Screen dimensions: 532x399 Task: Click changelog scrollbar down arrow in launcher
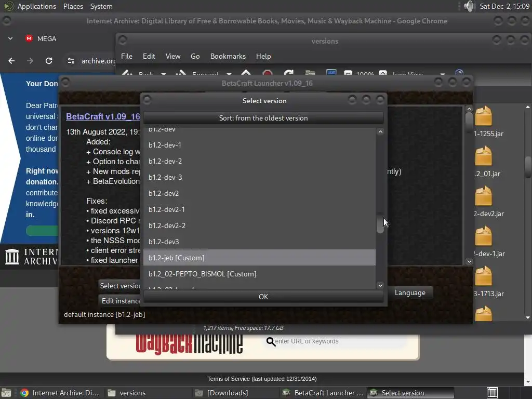pyautogui.click(x=469, y=261)
